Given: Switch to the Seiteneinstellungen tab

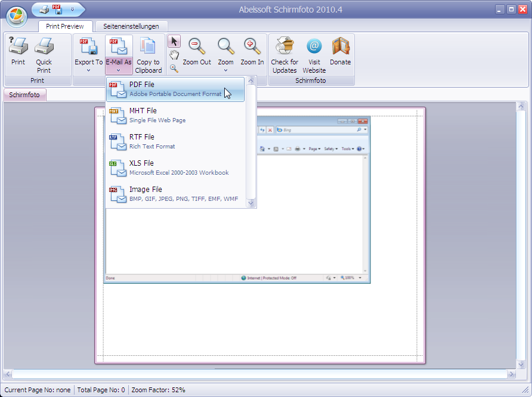Looking at the screenshot, I should click(131, 26).
